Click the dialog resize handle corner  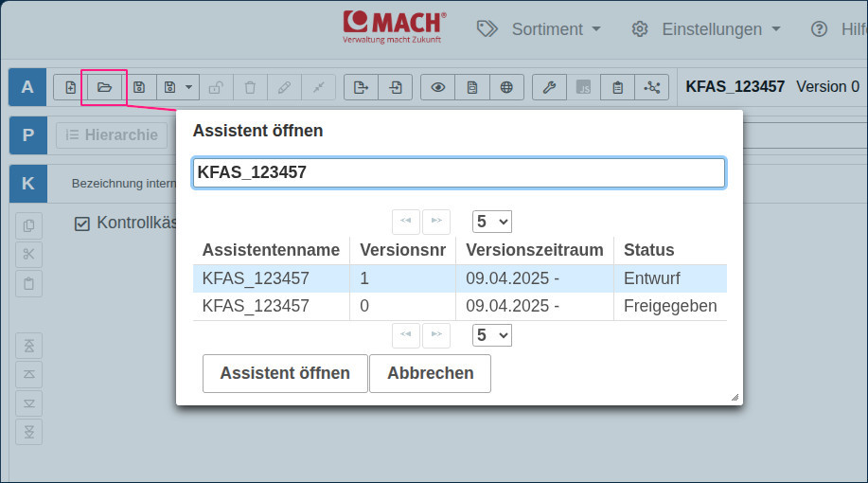click(x=735, y=397)
